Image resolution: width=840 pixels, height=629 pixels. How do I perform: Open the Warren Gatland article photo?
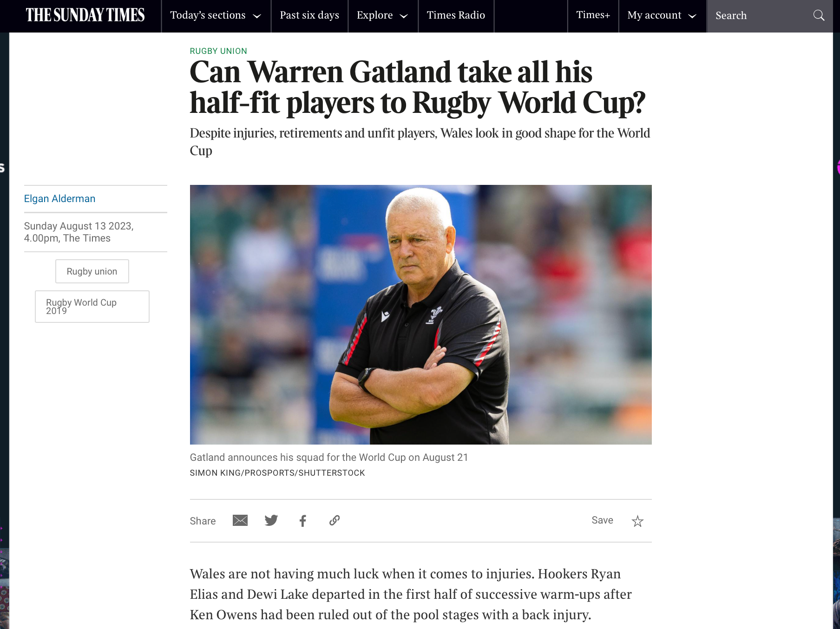click(x=420, y=314)
